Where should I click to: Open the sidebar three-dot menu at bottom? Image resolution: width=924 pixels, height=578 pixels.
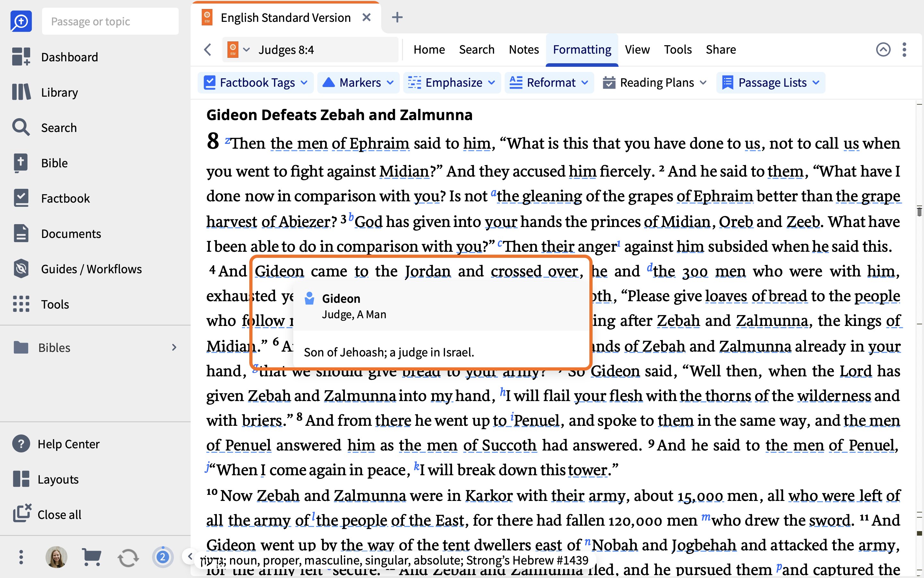(21, 557)
